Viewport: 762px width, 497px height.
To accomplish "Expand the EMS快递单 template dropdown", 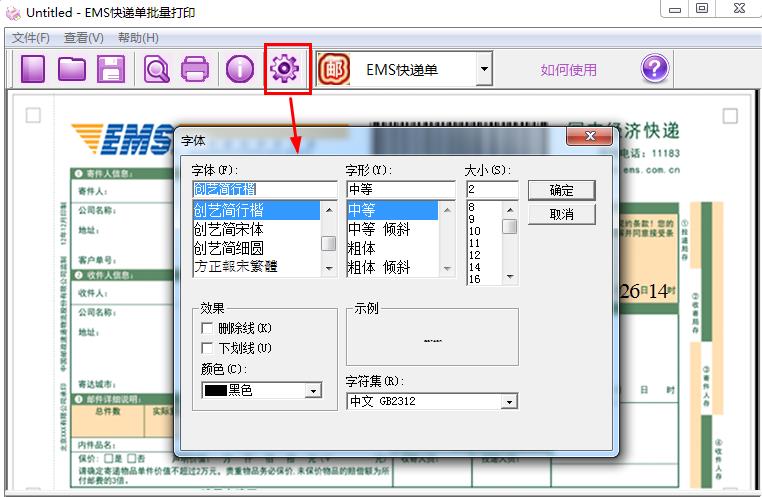I will [x=484, y=70].
